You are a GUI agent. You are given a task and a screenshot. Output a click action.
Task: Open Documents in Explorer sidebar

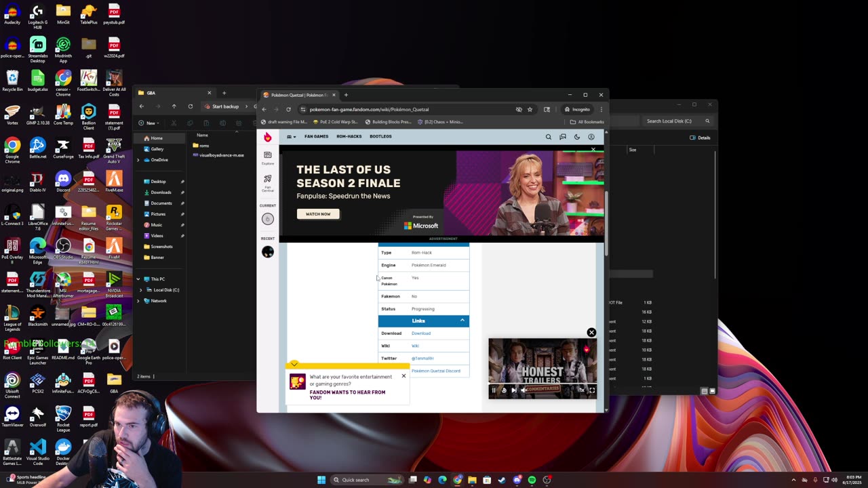pyautogui.click(x=161, y=203)
